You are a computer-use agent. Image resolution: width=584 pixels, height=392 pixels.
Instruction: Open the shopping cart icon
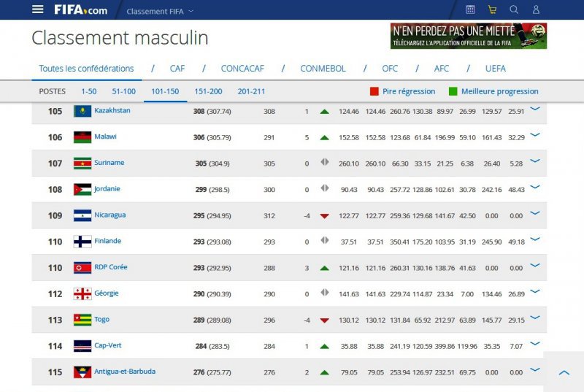[x=492, y=9]
